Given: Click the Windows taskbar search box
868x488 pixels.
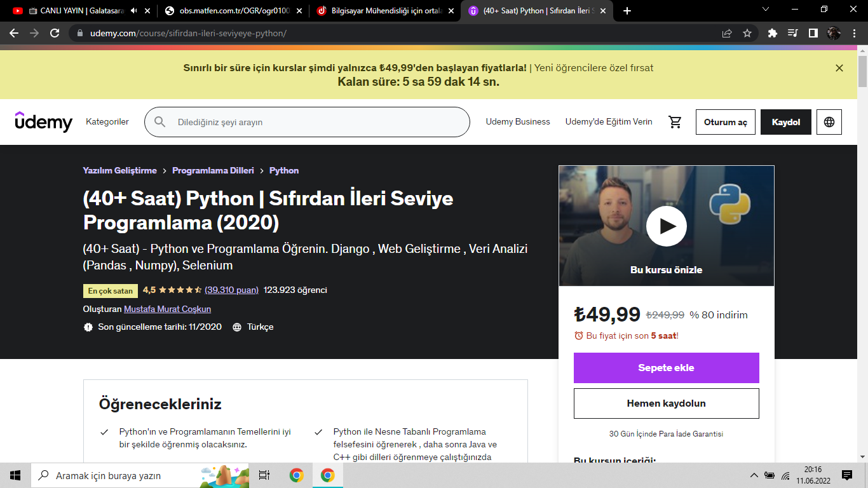Looking at the screenshot, I should pos(140,475).
